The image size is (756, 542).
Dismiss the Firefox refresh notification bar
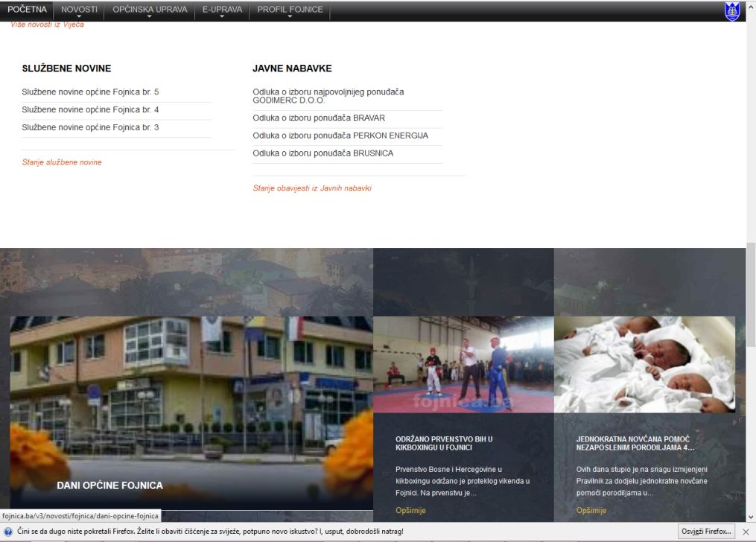(746, 532)
